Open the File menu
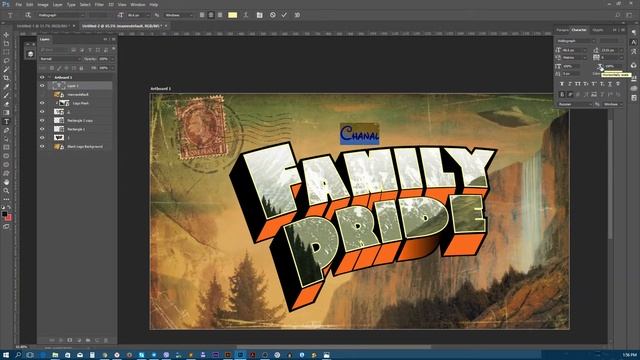Screen dimensions: 640x360 click(18, 4)
